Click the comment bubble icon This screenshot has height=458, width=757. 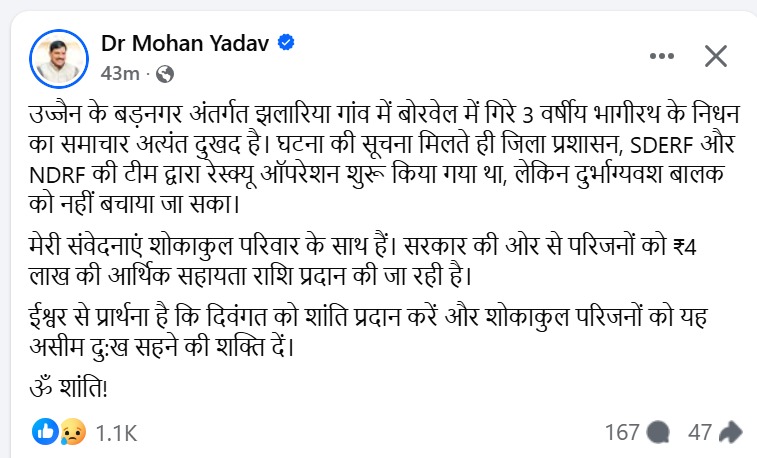(x=658, y=432)
